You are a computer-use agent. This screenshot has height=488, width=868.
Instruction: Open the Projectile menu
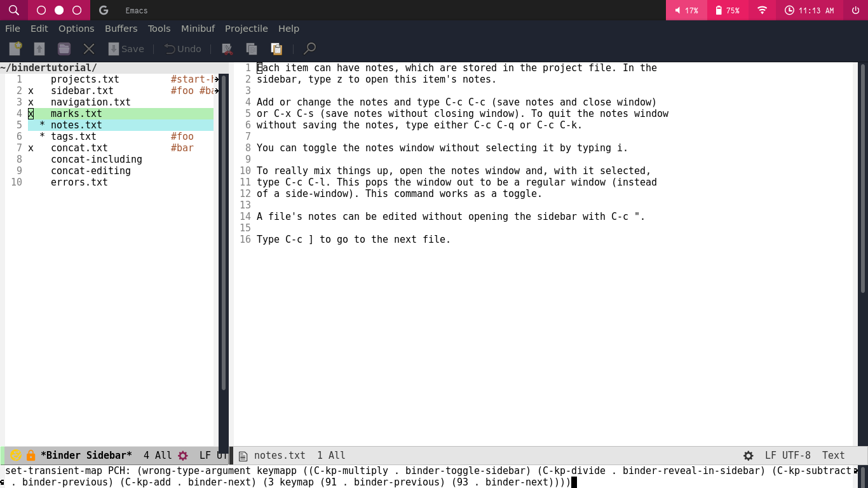coord(247,29)
